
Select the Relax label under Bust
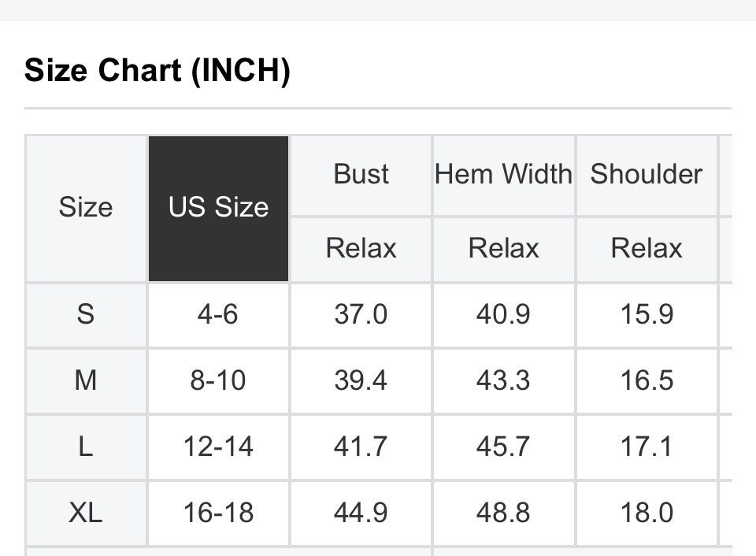click(x=361, y=249)
